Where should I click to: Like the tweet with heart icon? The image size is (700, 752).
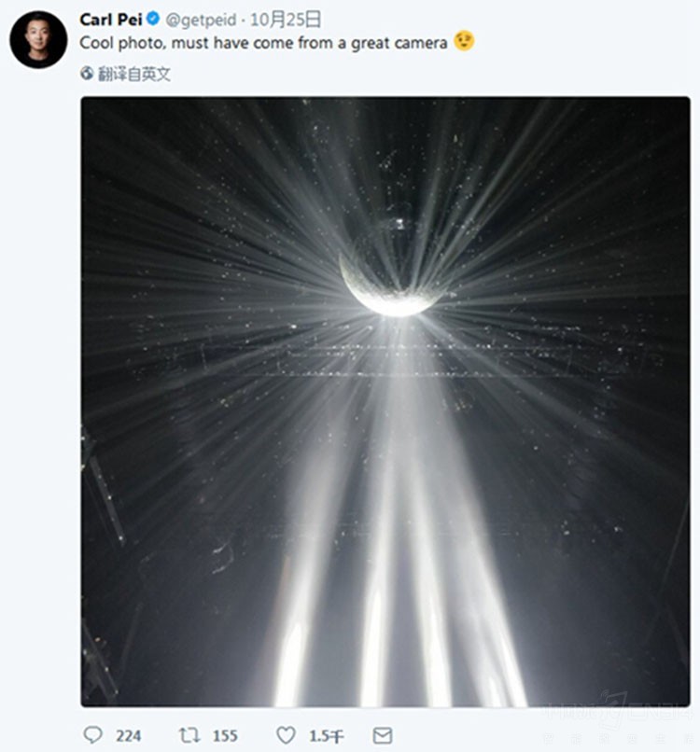(286, 735)
